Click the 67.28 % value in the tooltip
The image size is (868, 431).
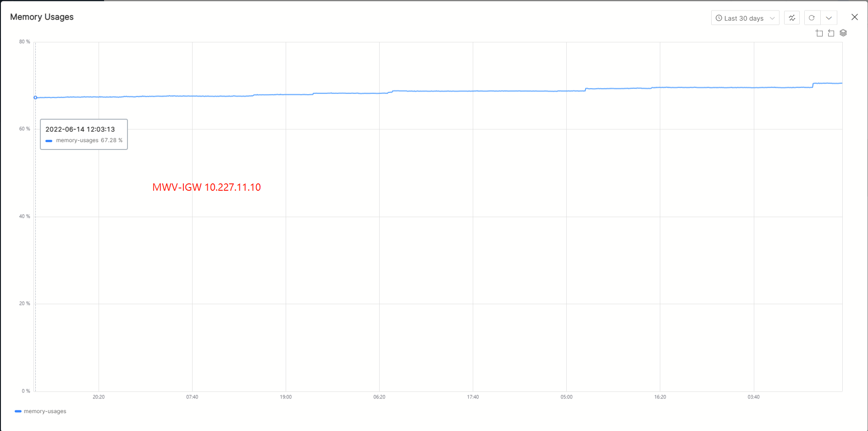coord(111,140)
